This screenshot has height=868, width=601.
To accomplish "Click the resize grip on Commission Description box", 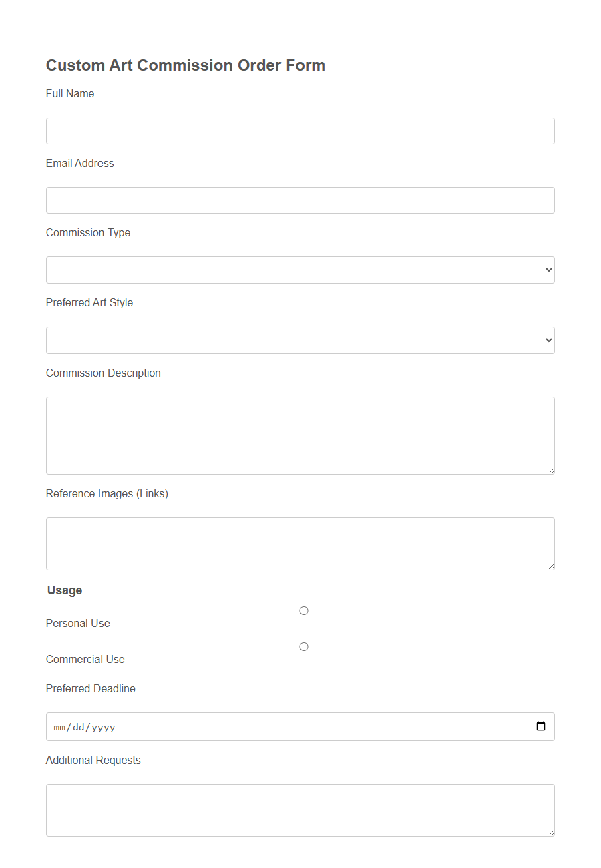I will pyautogui.click(x=551, y=471).
